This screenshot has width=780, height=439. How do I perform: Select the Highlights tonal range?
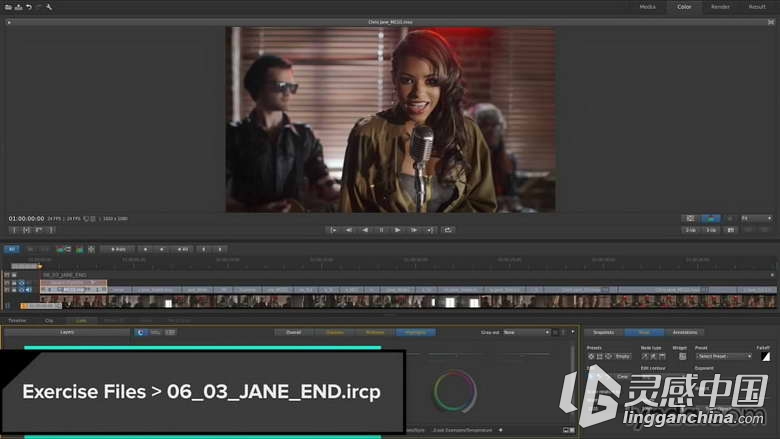[415, 332]
